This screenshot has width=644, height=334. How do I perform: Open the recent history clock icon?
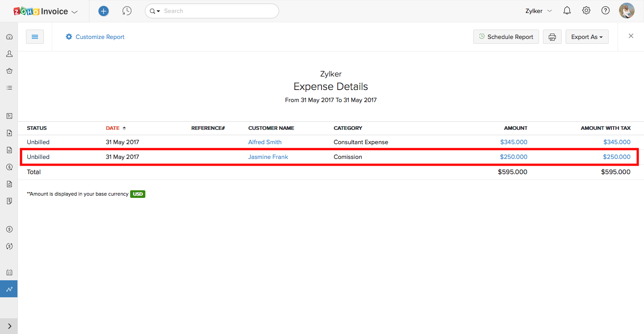127,11
